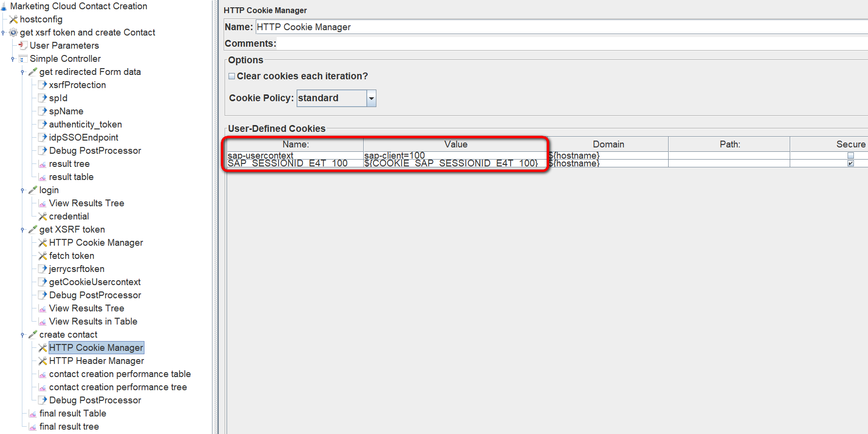Screen dimensions: 868x434
Task: Click the Simple Controller icon
Action: (23, 59)
